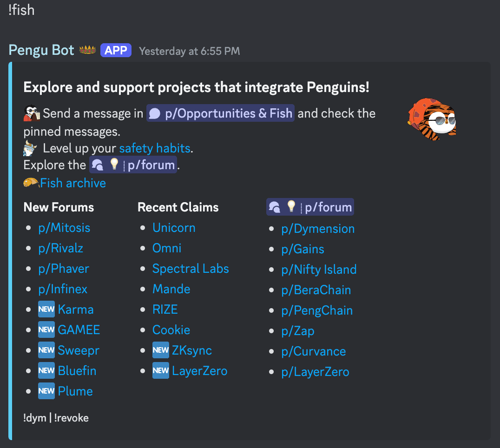This screenshot has height=448, width=500.
Task: Click the NEW badge icon before Karma
Action: pos(46,310)
